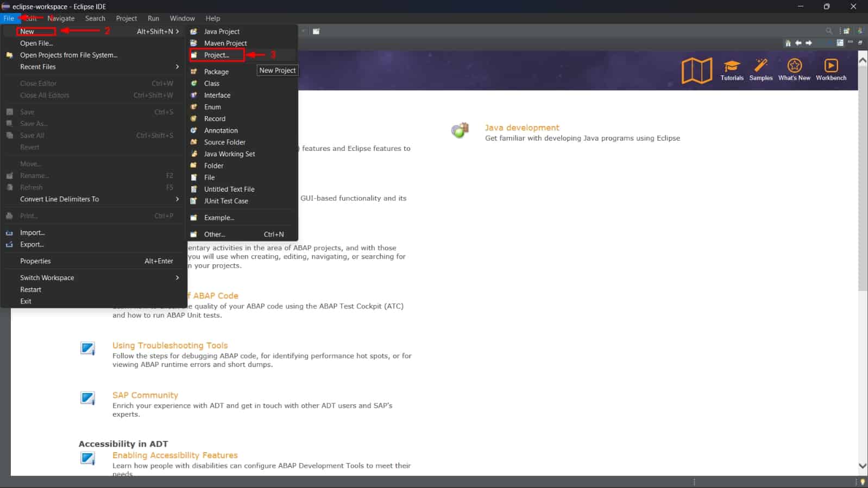Click the navigate back arrow icon
Viewport: 868px width, 488px height.
[x=798, y=43]
